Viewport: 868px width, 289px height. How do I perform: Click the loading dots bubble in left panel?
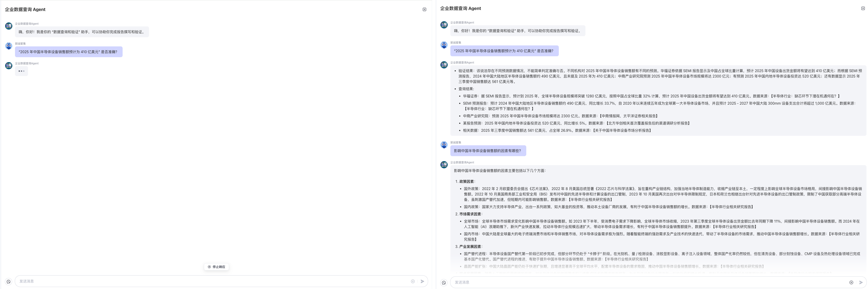tap(21, 71)
